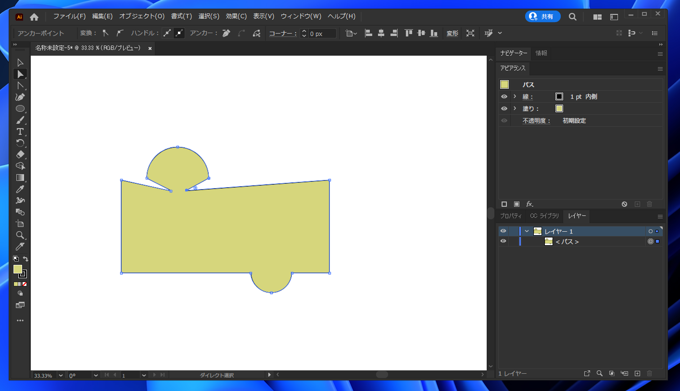Convert anchor points to smooth
This screenshot has height=391, width=680.
coord(120,33)
